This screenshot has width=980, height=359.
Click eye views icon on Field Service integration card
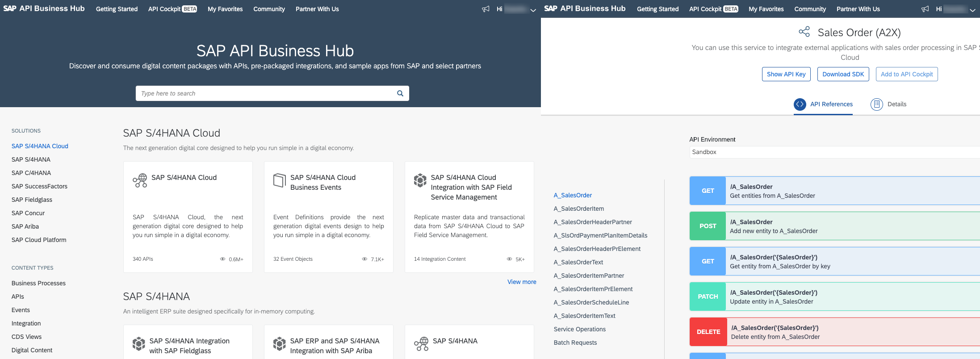(x=509, y=259)
